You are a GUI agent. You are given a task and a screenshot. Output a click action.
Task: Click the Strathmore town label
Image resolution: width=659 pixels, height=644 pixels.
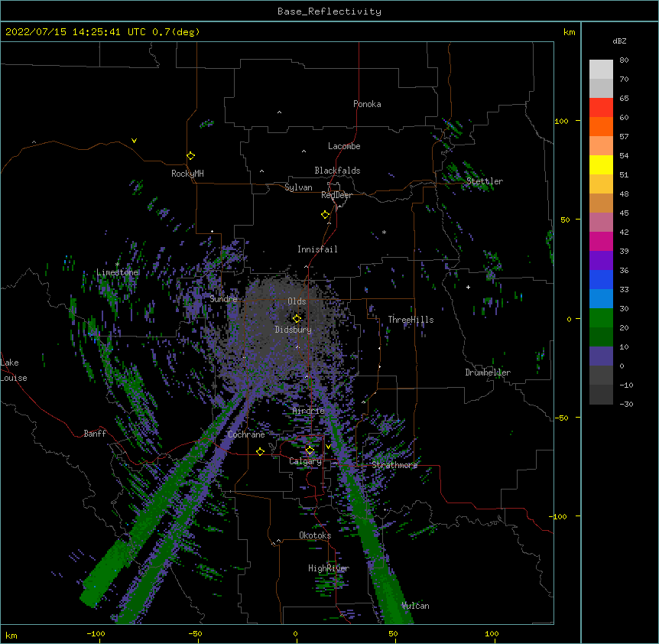click(394, 465)
